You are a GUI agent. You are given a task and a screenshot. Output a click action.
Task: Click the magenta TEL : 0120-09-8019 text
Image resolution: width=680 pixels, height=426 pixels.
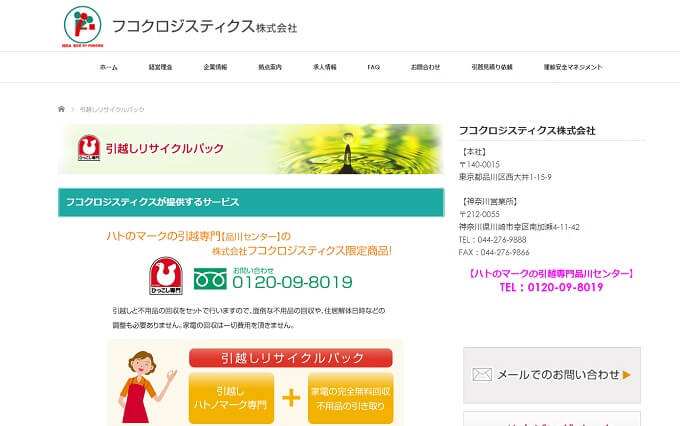click(551, 287)
